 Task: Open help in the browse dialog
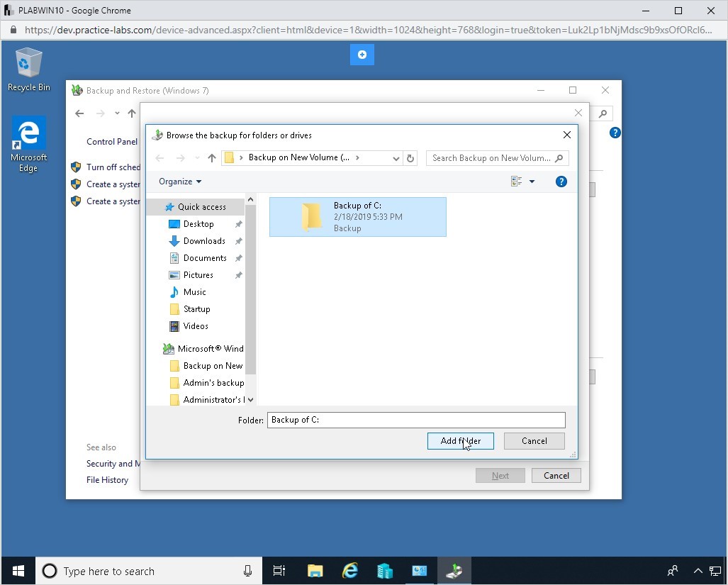[561, 182]
